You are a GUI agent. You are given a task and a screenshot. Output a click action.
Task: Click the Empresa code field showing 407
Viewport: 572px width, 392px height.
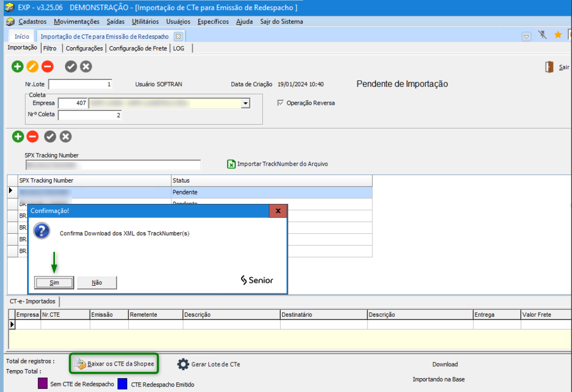(x=73, y=103)
